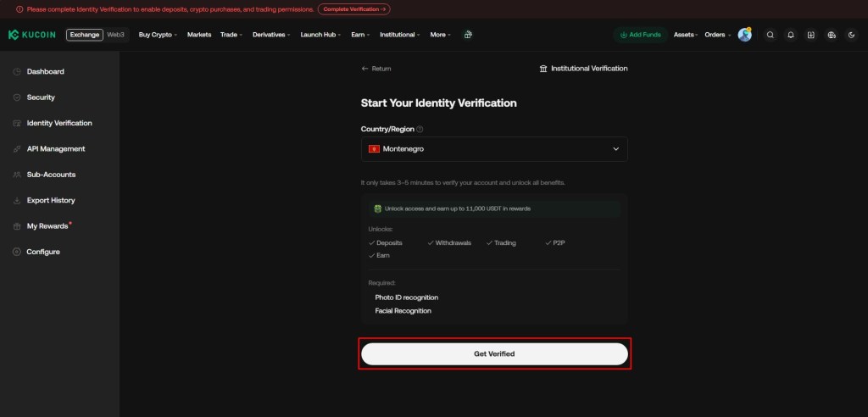Viewport: 868px width, 417px height.
Task: Expand the More menu
Action: pos(440,35)
